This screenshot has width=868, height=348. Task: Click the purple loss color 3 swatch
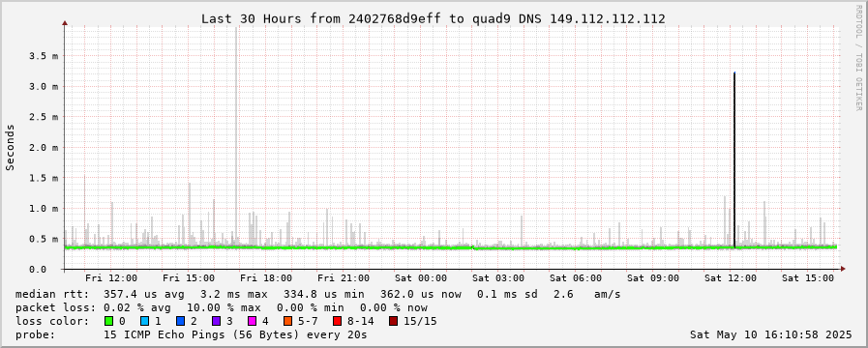coord(216,321)
